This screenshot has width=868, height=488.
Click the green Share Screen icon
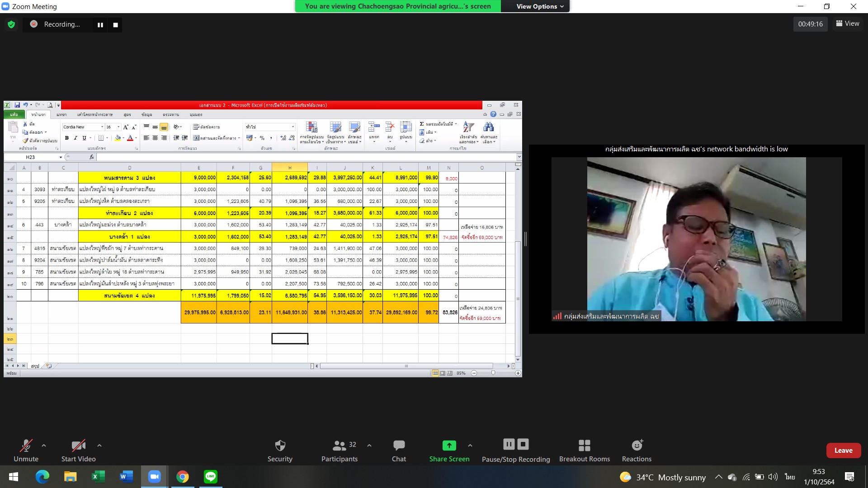449,446
